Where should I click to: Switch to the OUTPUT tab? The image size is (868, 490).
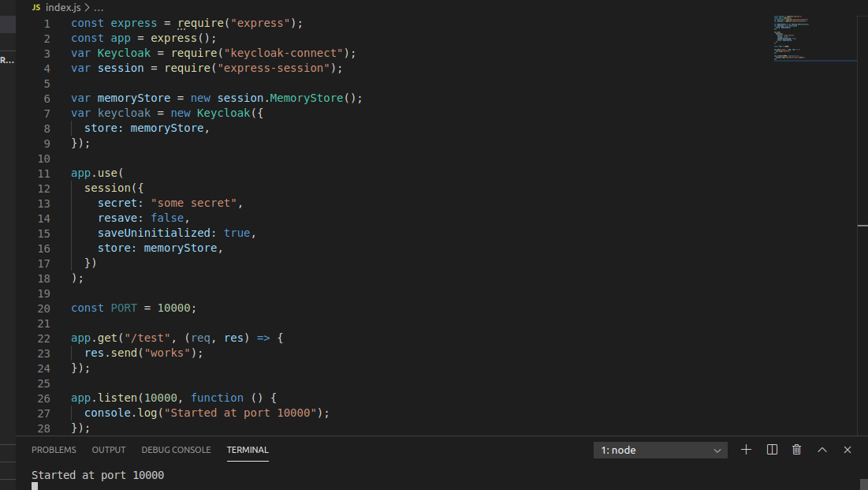pos(108,450)
